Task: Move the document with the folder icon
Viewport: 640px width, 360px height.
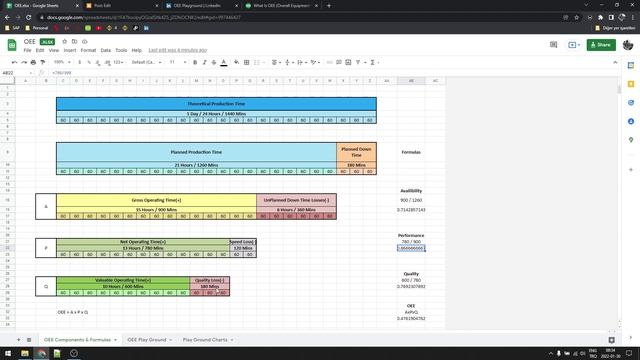Action: click(x=74, y=42)
